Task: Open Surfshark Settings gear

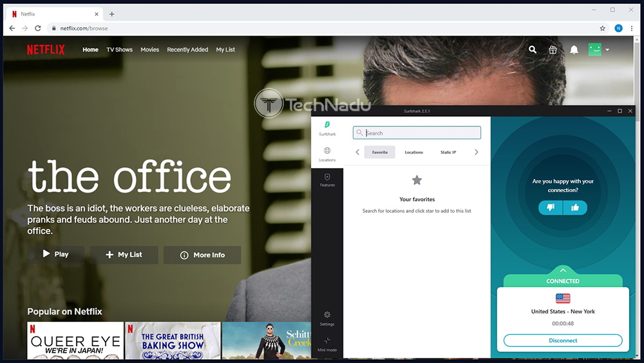Action: [x=327, y=319]
